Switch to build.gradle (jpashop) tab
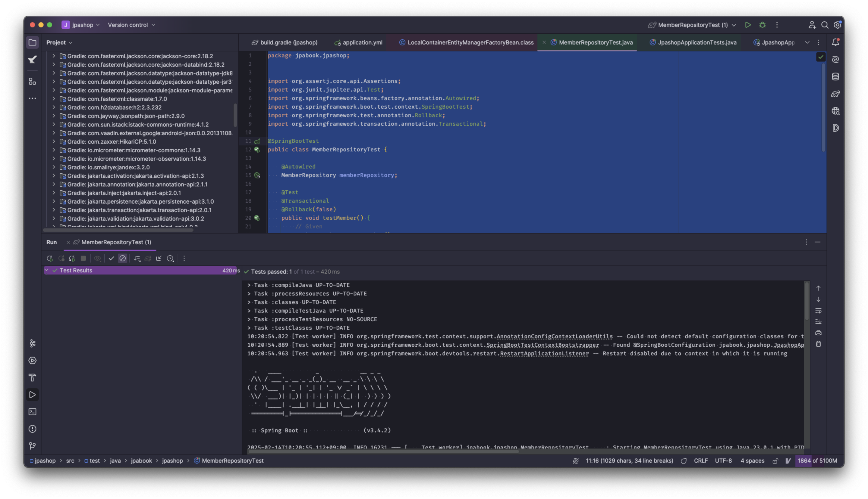This screenshot has height=499, width=868. 285,43
